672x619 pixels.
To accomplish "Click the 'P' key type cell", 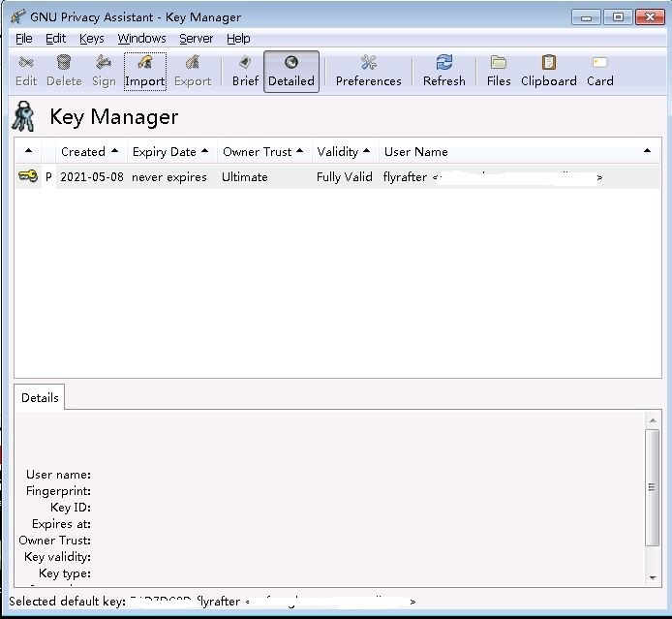I will [x=48, y=177].
